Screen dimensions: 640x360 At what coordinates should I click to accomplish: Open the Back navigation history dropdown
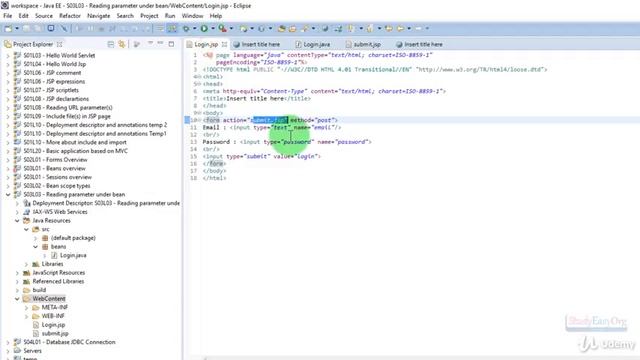409,29
